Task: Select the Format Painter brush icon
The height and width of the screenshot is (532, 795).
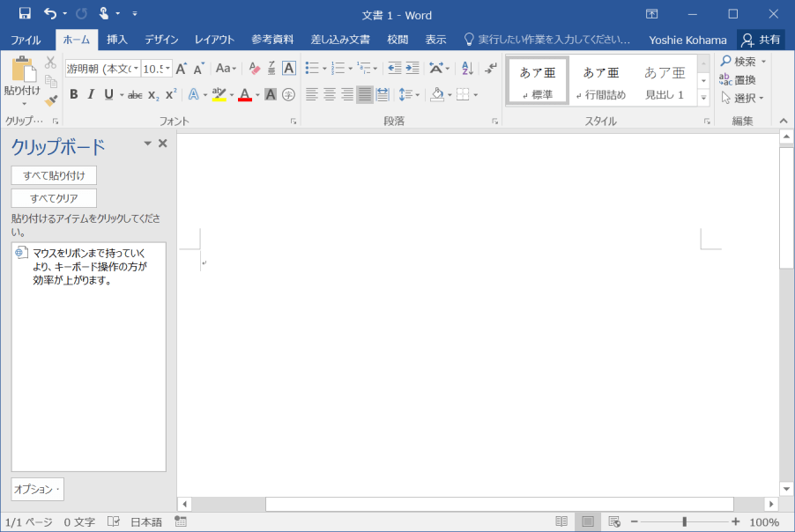Action: (x=51, y=100)
